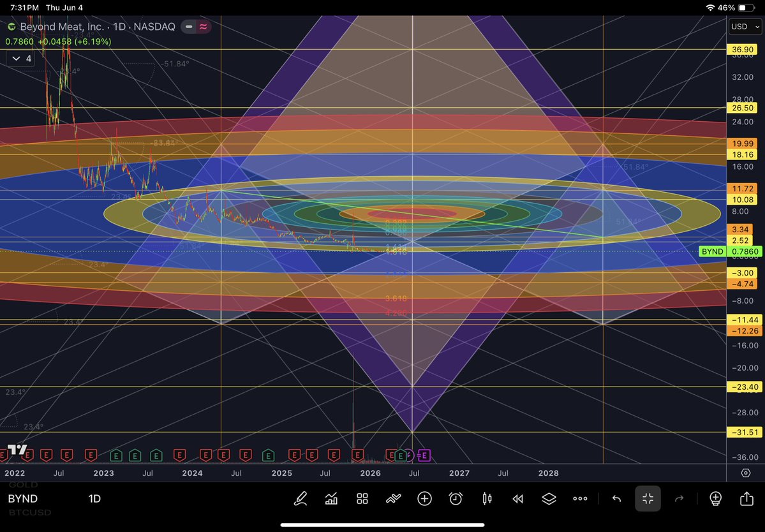Select the -3.00 price label

743,272
